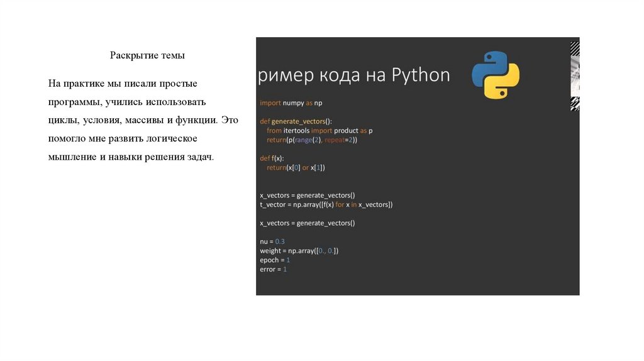
Task: Click the code line 'nu = 0.3'
Action: 272,242
